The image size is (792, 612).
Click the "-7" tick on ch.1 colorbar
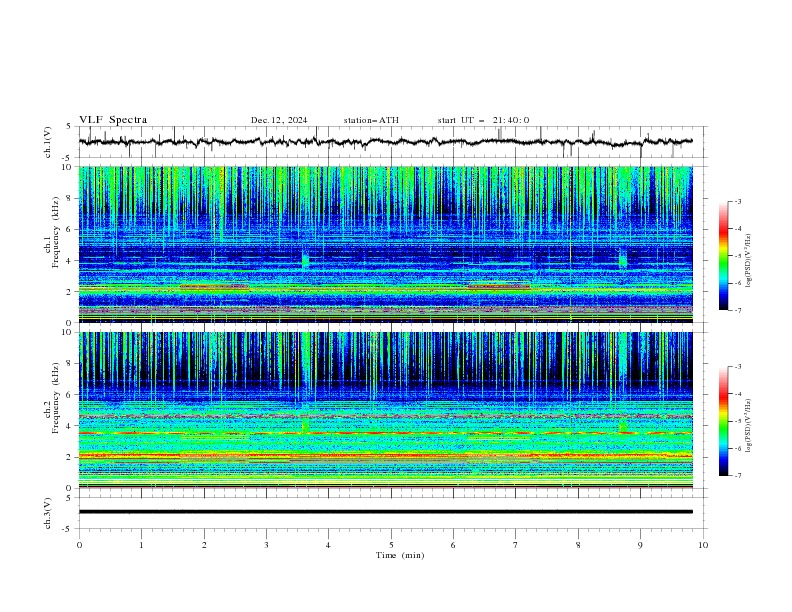pyautogui.click(x=737, y=311)
